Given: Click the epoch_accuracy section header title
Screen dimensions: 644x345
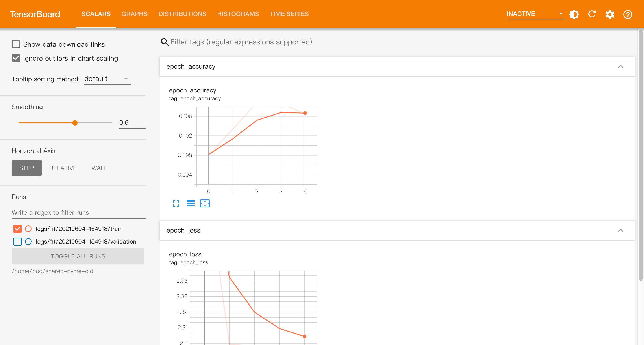Looking at the screenshot, I should pos(191,66).
